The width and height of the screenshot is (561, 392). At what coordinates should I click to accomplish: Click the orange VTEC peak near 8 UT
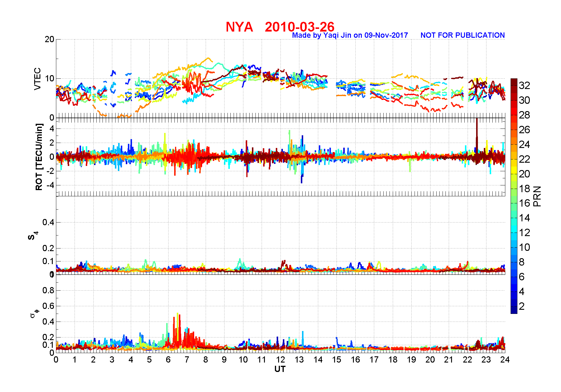[208, 58]
